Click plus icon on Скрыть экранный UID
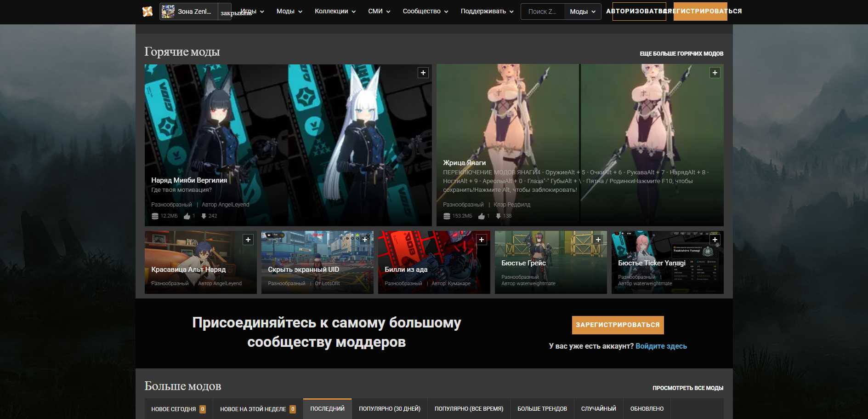The height and width of the screenshot is (419, 868). [x=365, y=240]
